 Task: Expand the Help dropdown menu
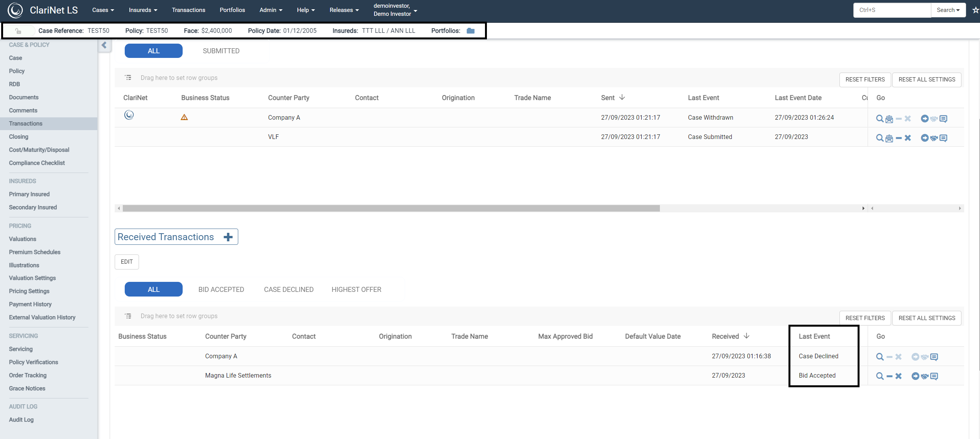tap(306, 10)
